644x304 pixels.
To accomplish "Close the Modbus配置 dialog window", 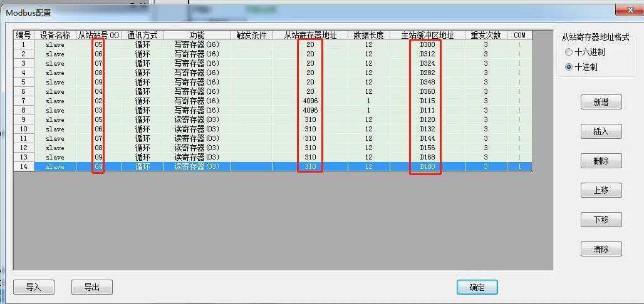I will (x=625, y=9).
